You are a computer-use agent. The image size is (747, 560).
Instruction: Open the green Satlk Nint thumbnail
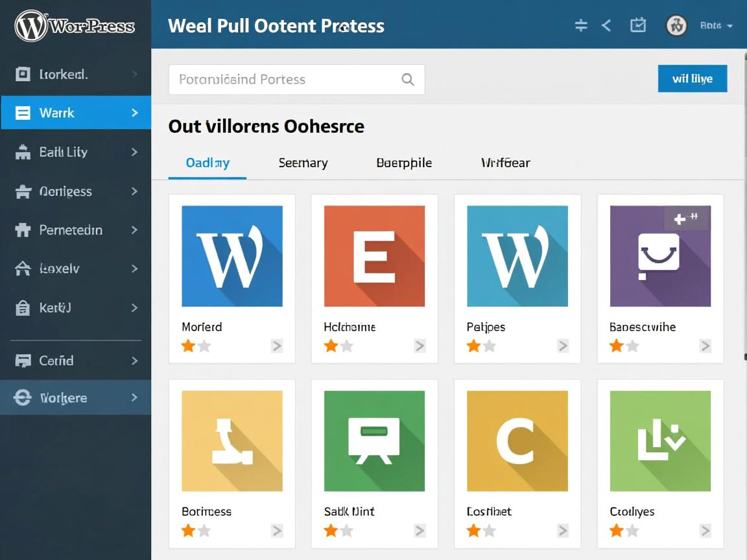point(374,441)
